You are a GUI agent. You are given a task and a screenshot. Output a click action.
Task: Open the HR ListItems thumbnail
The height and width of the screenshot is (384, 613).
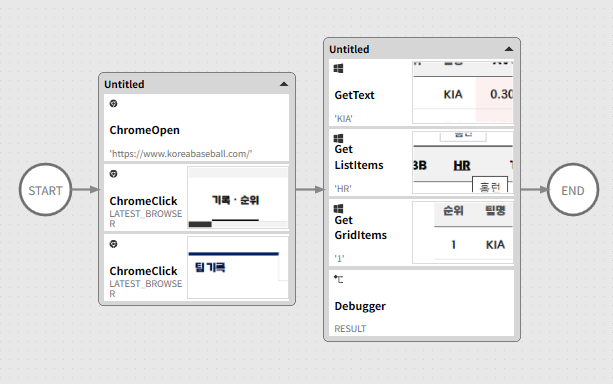tap(463, 162)
